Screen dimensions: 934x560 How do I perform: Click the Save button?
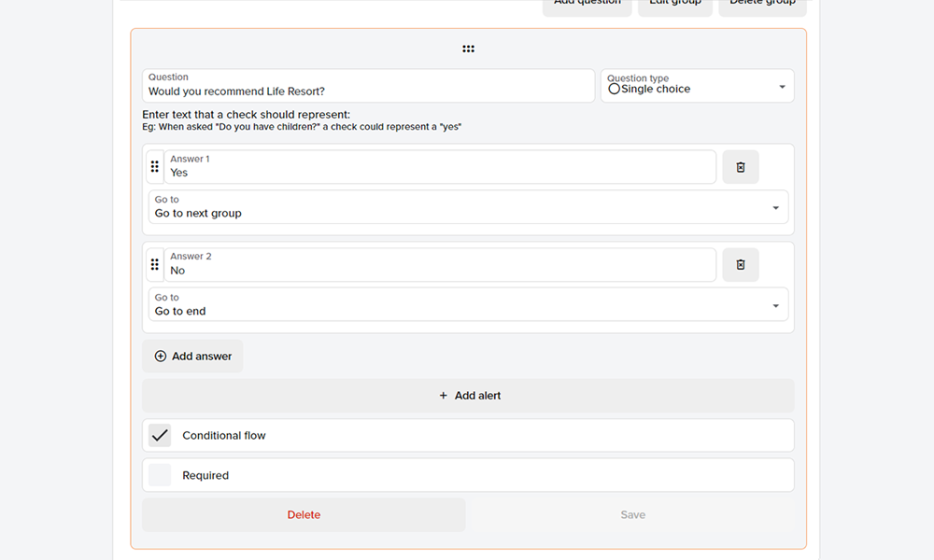pyautogui.click(x=632, y=515)
